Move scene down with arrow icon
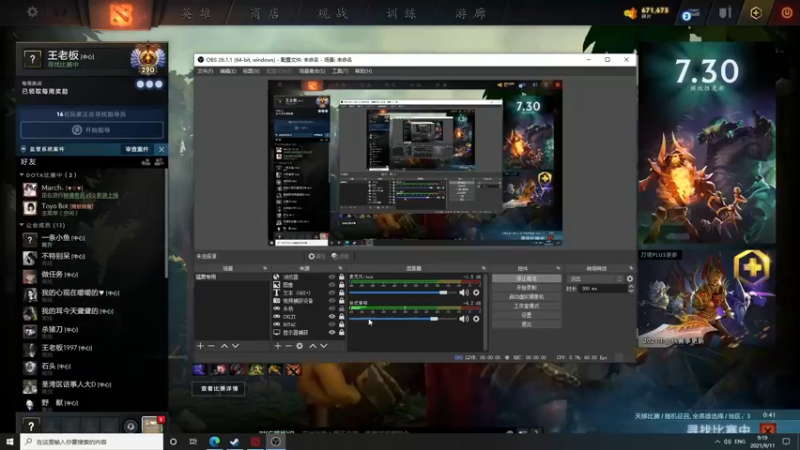The height and width of the screenshot is (450, 800). tap(235, 346)
